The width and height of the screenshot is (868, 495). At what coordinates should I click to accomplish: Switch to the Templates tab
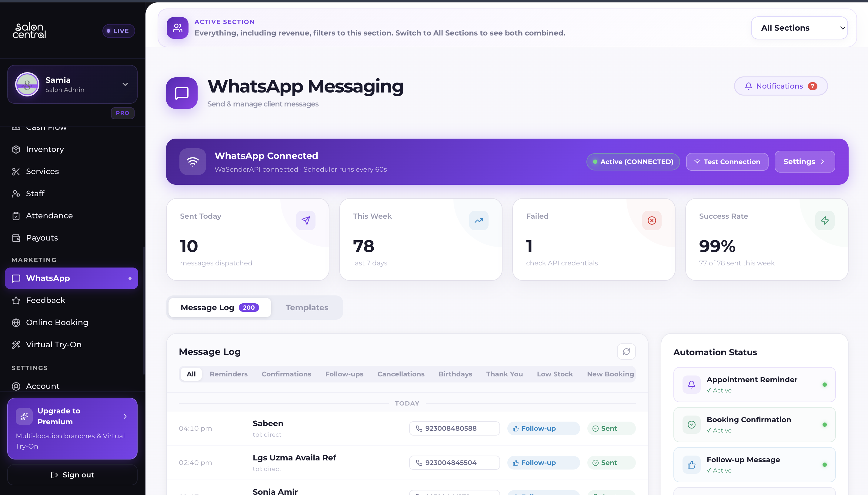pos(307,307)
